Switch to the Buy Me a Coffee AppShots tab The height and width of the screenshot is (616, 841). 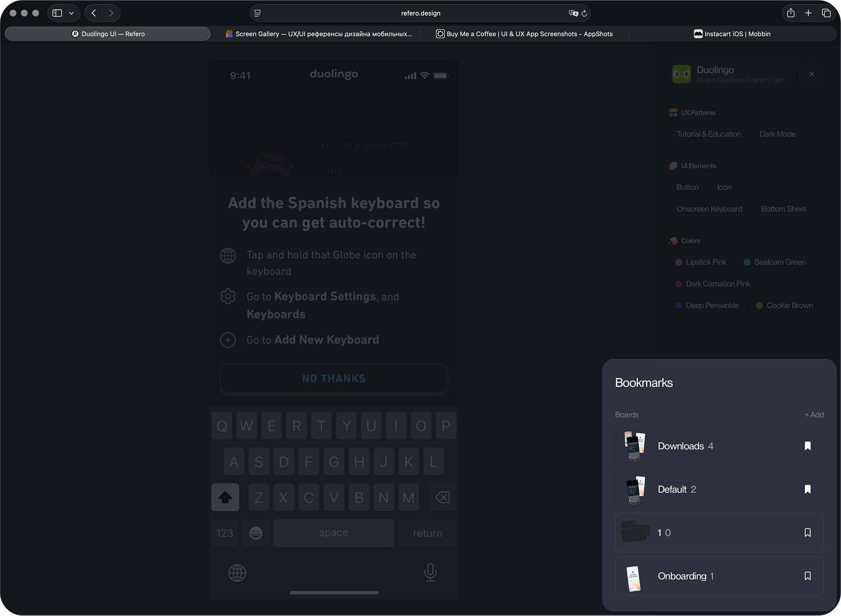(x=524, y=34)
